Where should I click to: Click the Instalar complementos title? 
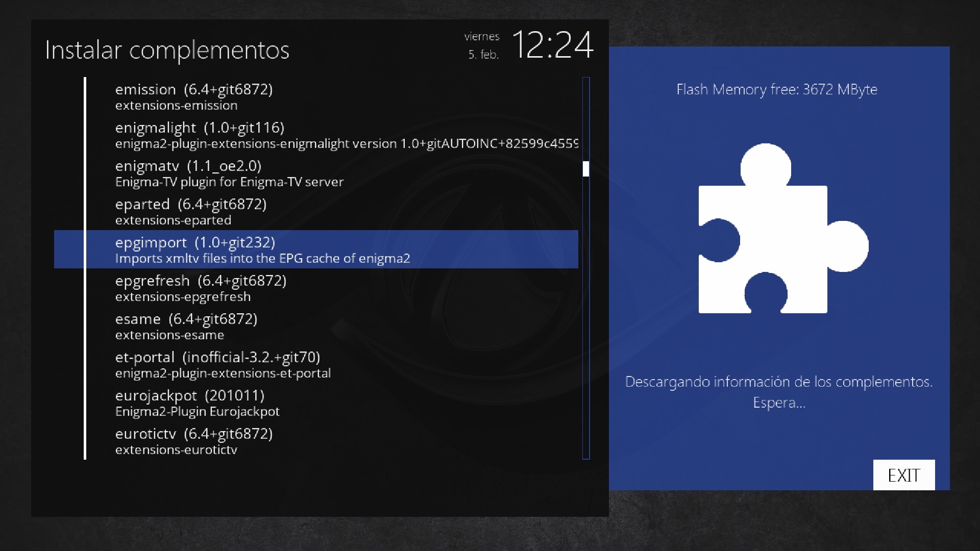(x=167, y=50)
